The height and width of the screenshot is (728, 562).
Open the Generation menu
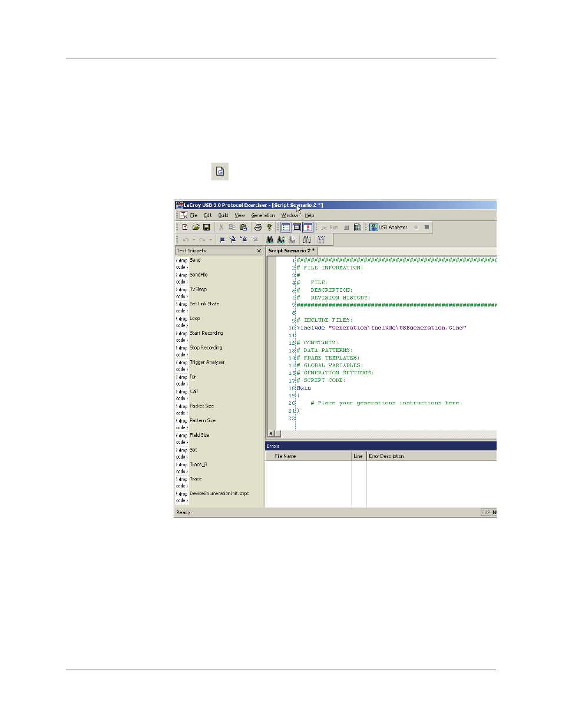263,216
